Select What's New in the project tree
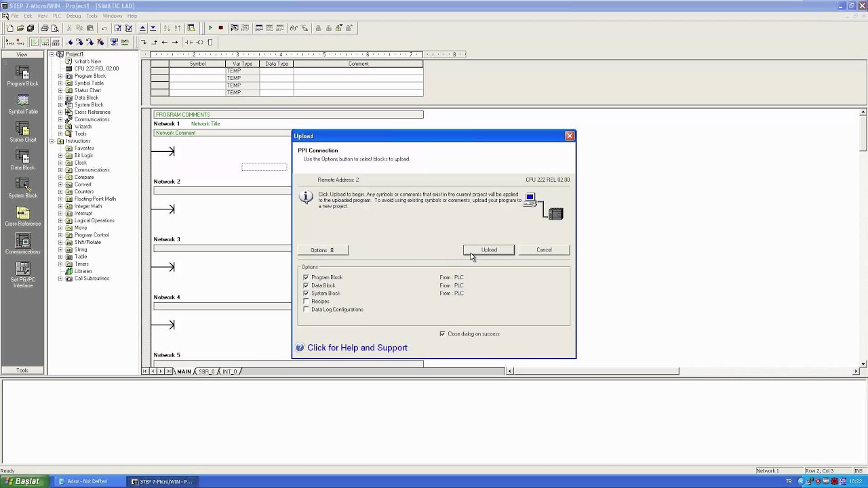The height and width of the screenshot is (488, 868). 87,62
